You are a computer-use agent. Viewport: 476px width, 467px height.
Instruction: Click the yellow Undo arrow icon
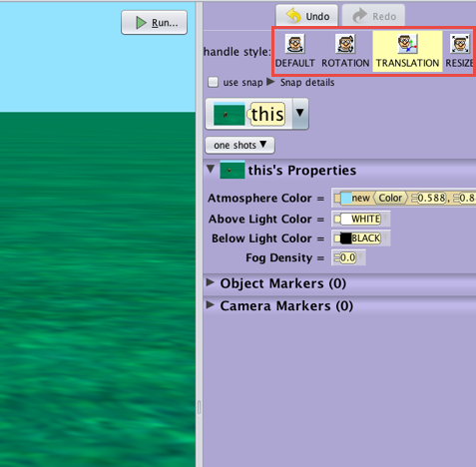293,16
